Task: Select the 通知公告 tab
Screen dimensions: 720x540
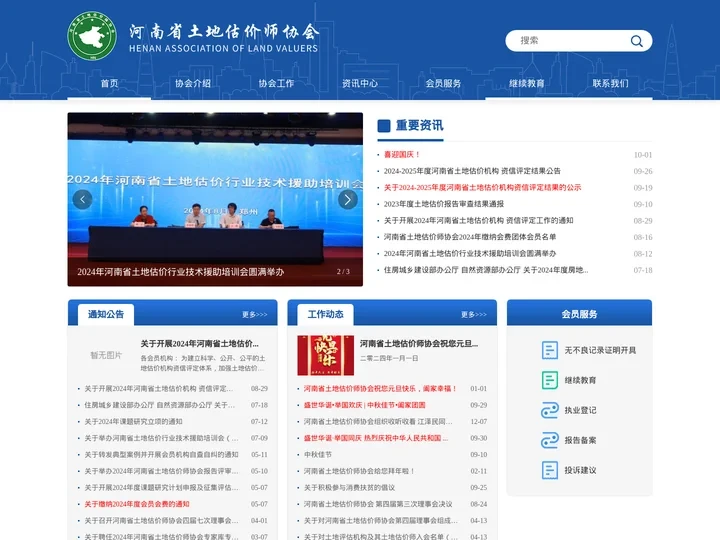Action: [106, 315]
